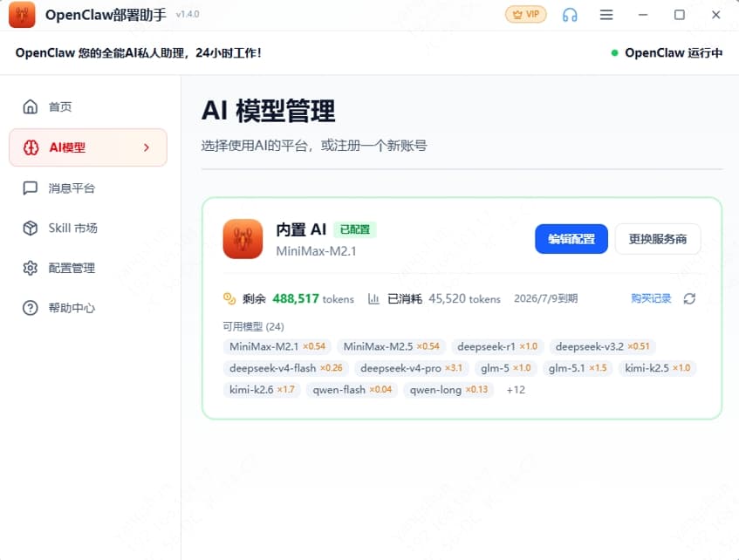Click the Skill 市场 cube icon

coord(31,229)
